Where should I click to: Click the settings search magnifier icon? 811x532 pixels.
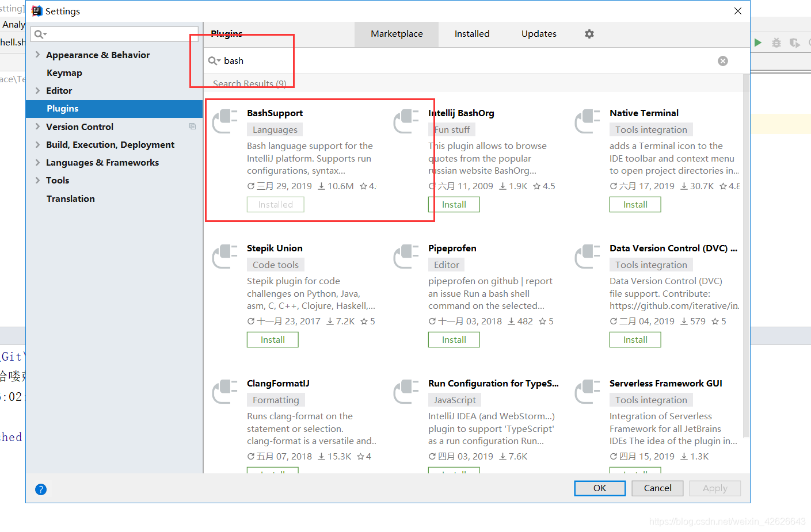[40, 35]
